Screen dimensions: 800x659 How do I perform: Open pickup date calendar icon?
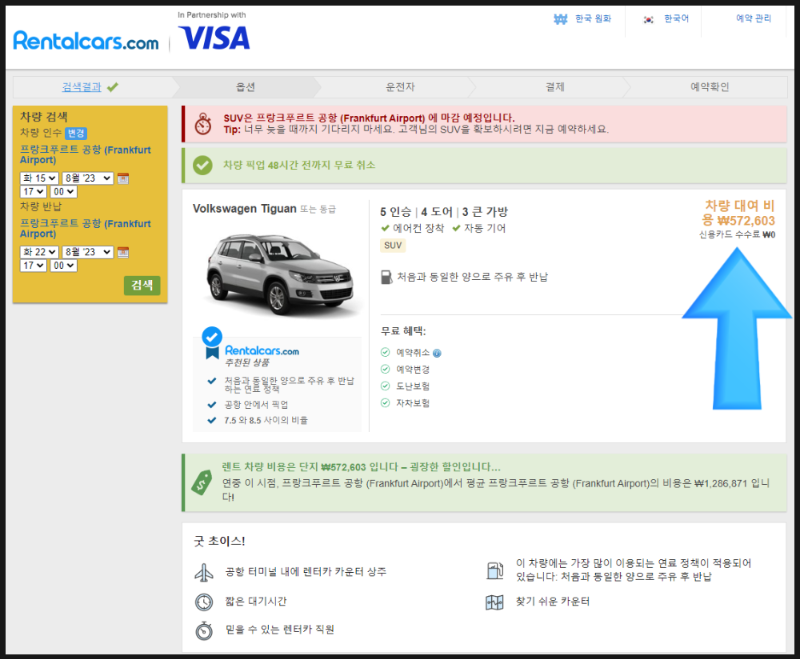123,178
